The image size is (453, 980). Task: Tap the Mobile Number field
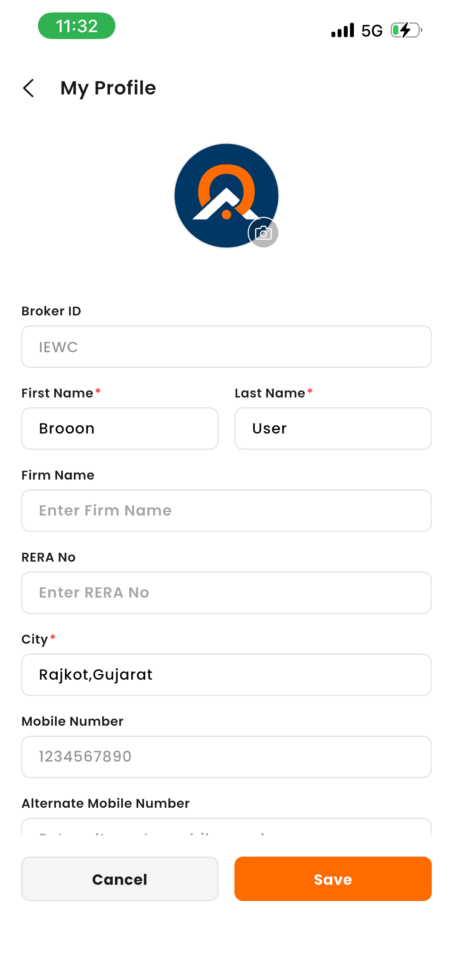coord(226,757)
